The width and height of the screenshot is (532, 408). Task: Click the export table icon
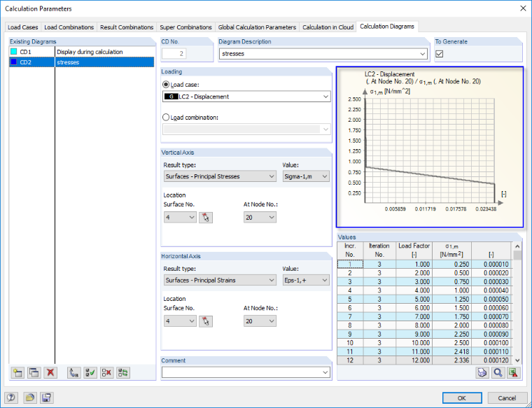[514, 372]
